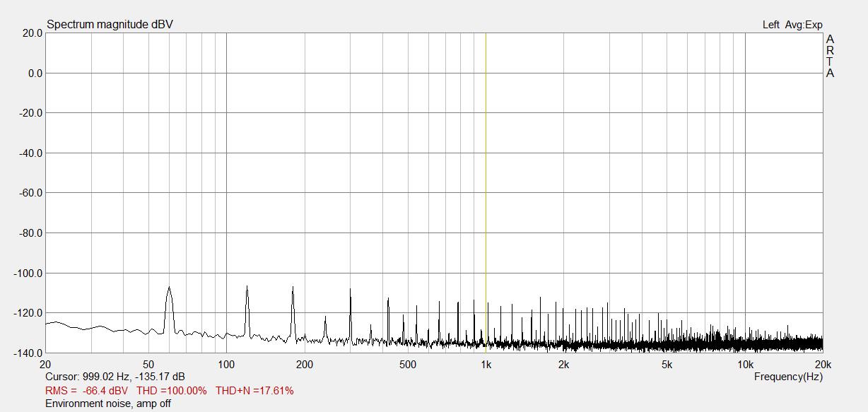Click the 300 Hz harmonic peak
This screenshot has width=868, height=412.
(x=350, y=314)
